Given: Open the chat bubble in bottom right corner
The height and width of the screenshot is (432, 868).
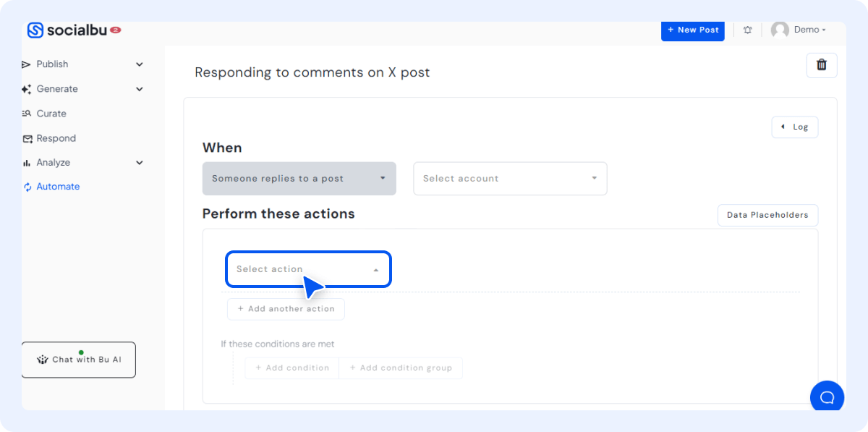Looking at the screenshot, I should (827, 397).
